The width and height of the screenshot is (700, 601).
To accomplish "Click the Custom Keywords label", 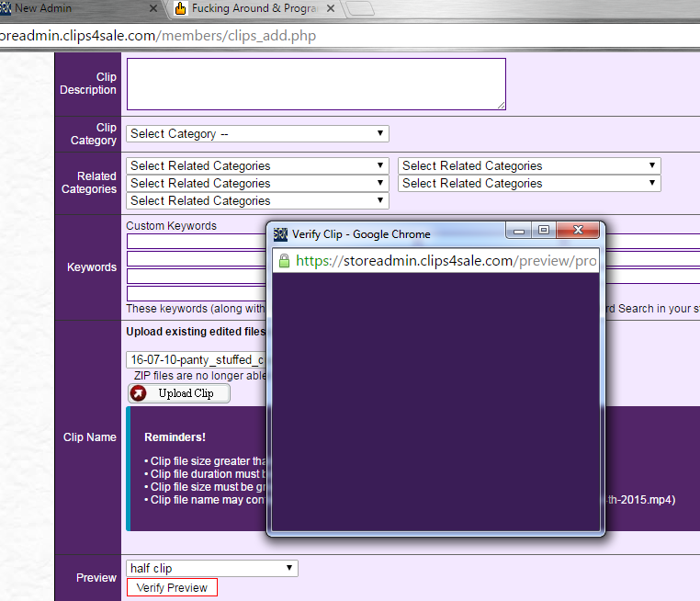I will coord(171,226).
